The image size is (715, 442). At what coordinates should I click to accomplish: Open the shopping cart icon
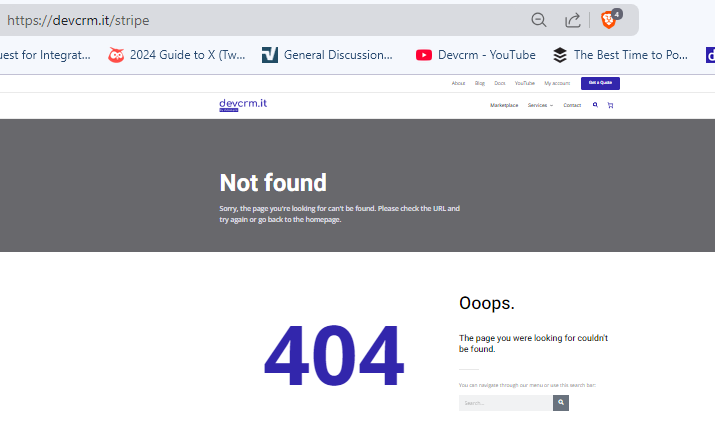[610, 105]
